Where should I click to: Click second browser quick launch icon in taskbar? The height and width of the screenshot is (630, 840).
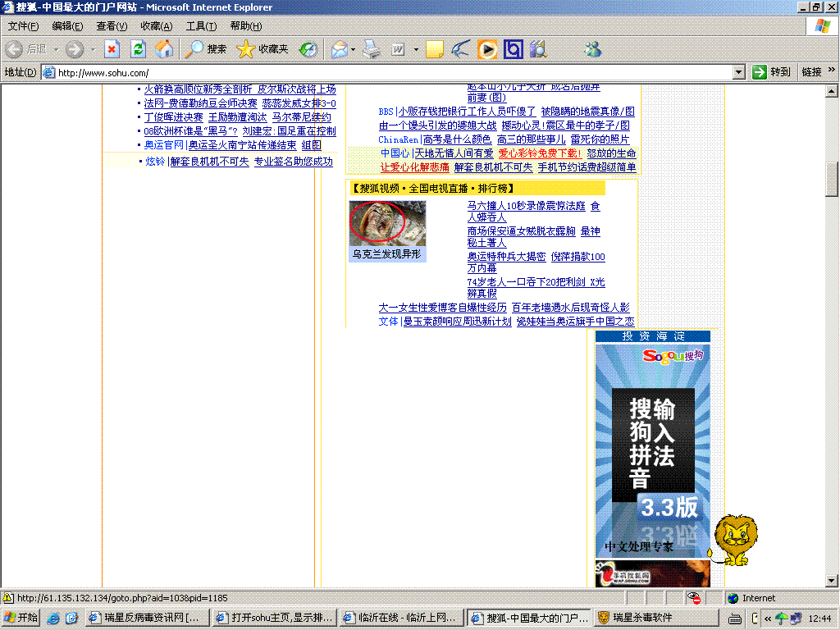pyautogui.click(x=72, y=618)
